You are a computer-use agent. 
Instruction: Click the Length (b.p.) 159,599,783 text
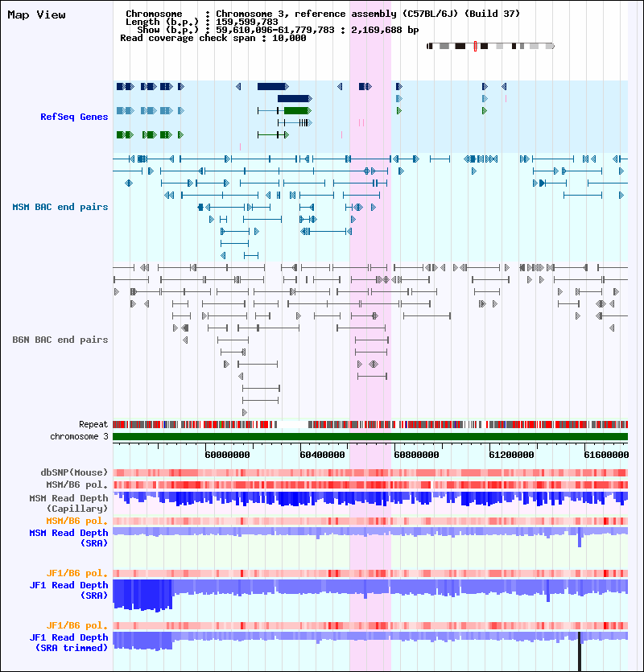[201, 22]
